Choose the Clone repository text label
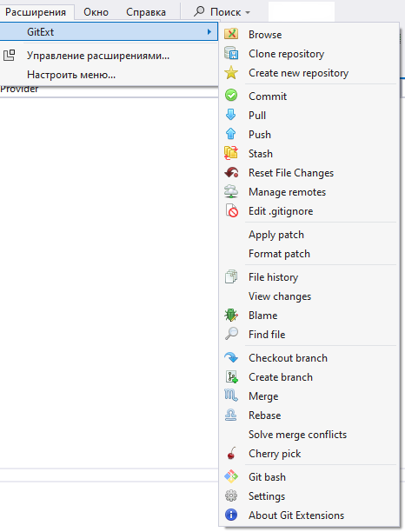Image resolution: width=405 pixels, height=532 pixels. point(286,54)
